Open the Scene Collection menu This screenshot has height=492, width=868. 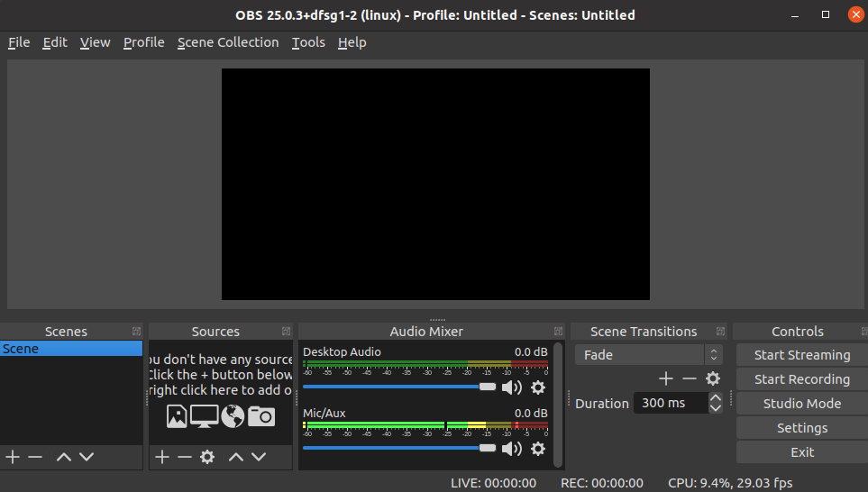(228, 42)
